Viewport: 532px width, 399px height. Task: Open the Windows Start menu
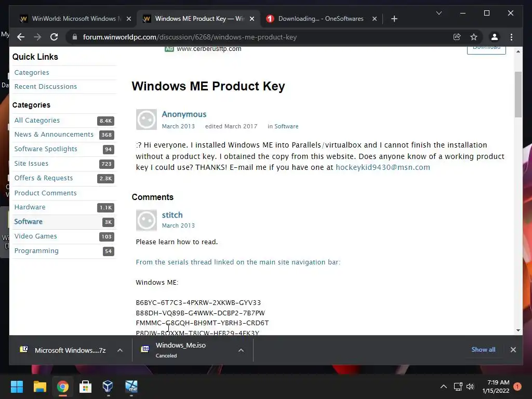17,387
